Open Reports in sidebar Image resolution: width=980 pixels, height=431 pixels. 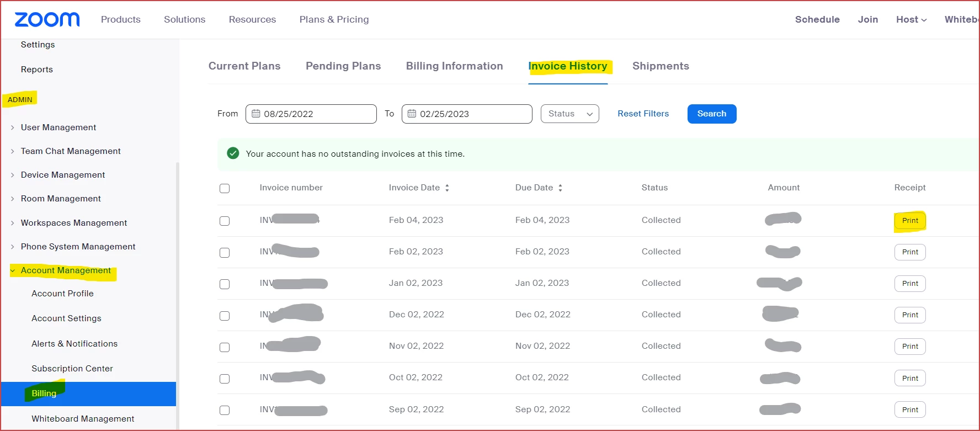point(37,70)
